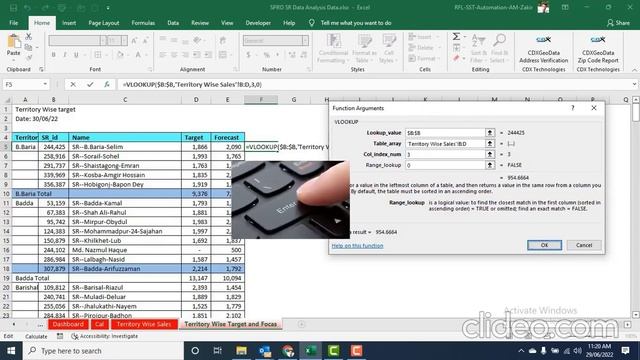Viewport: 640px width, 360px height.
Task: Select column D header
Action: 196,100
